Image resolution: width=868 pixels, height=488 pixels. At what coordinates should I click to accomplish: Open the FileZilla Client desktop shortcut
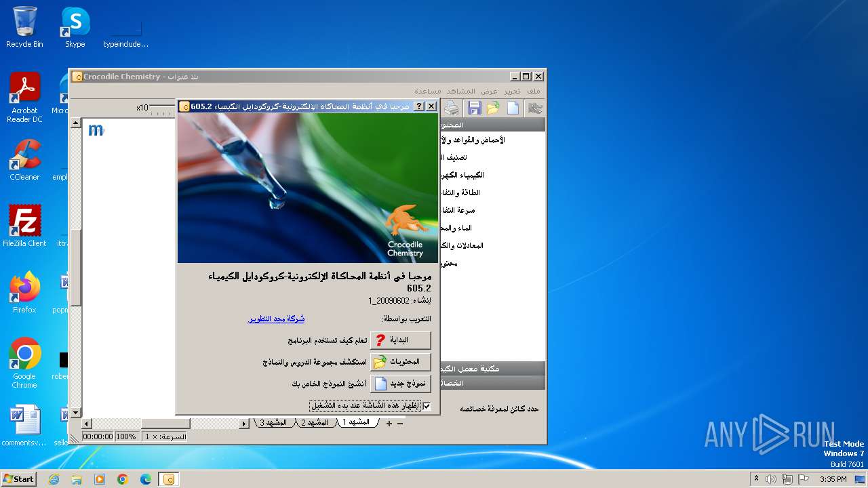tap(24, 226)
